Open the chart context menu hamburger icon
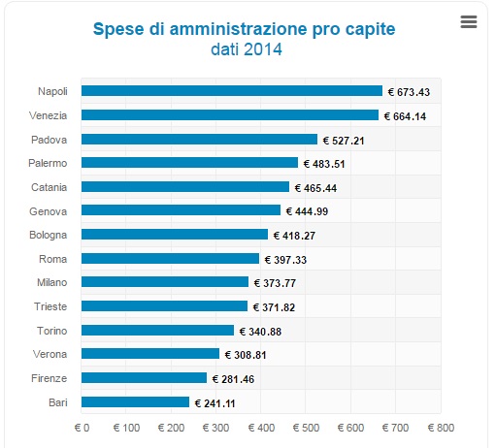Viewport: 496px width, 448px height. tap(469, 22)
